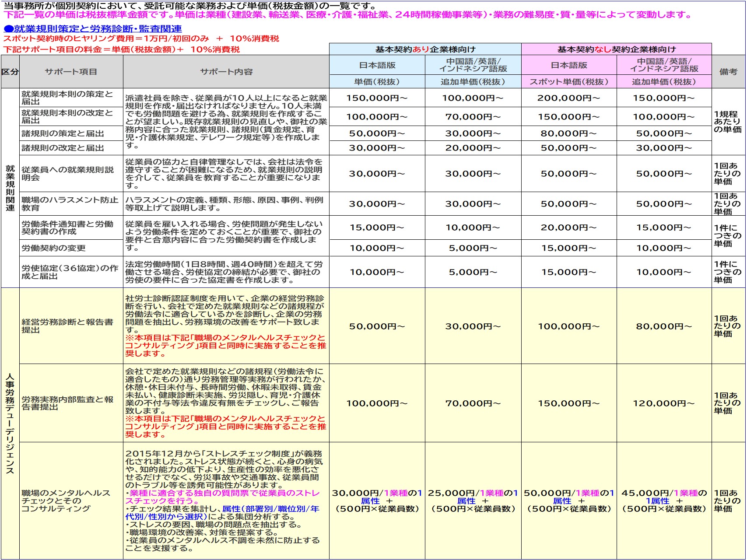
Task: Select the 中国語/英語/インドネシア語版 header
Action: point(473,65)
